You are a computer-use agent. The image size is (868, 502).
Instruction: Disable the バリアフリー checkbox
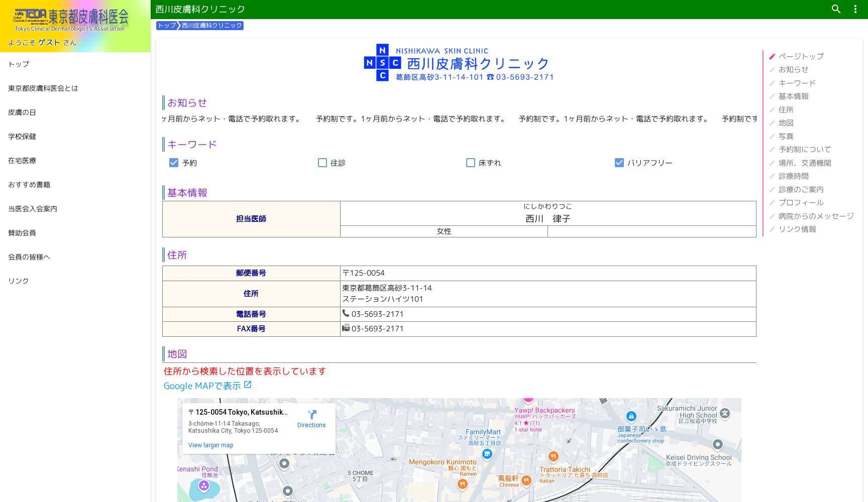619,163
